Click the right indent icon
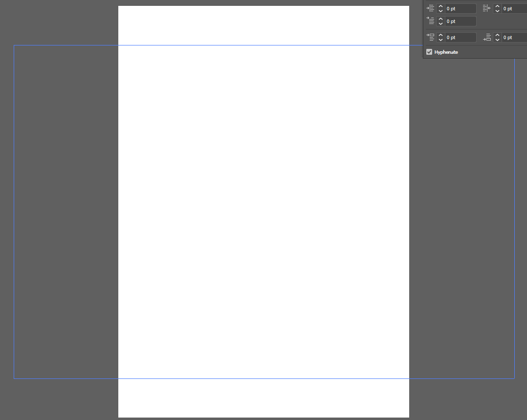Image resolution: width=527 pixels, height=420 pixels. tap(487, 8)
